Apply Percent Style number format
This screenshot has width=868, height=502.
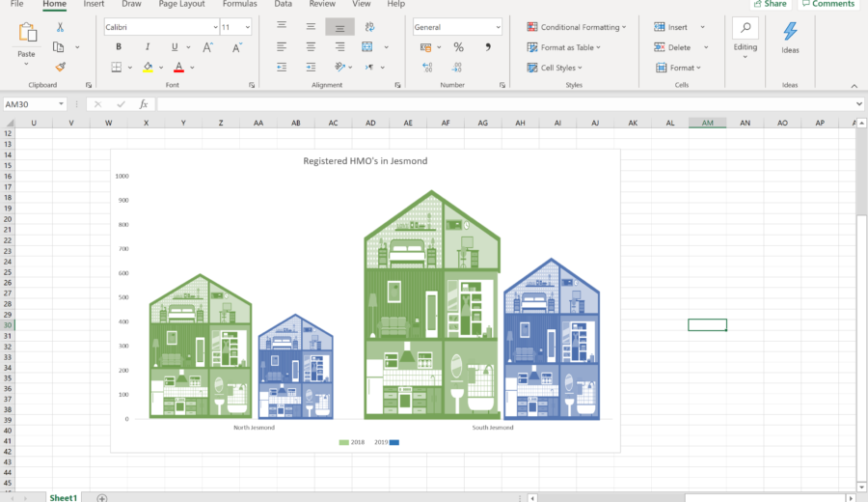[x=458, y=46]
